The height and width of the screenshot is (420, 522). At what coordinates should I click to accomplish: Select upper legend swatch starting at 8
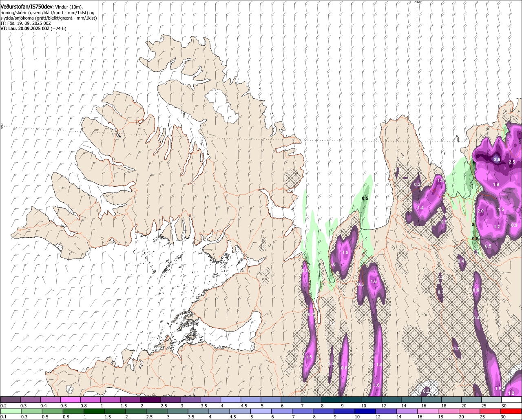tap(331, 400)
